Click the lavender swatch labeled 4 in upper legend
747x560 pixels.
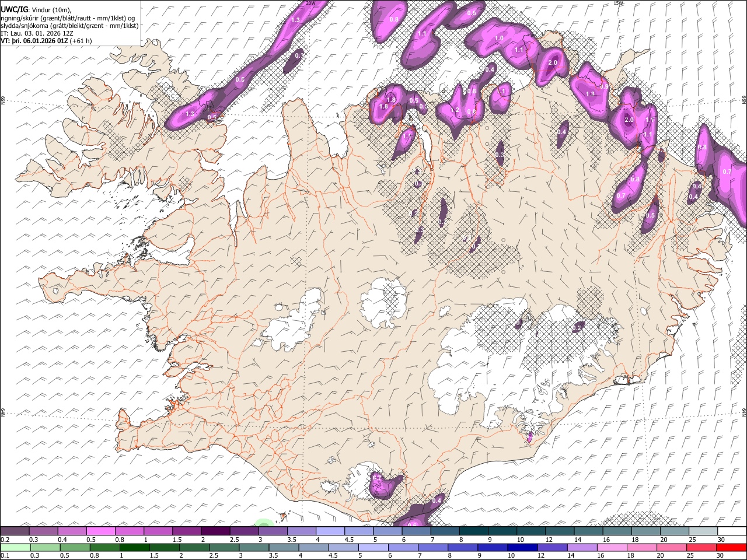pyautogui.click(x=330, y=531)
